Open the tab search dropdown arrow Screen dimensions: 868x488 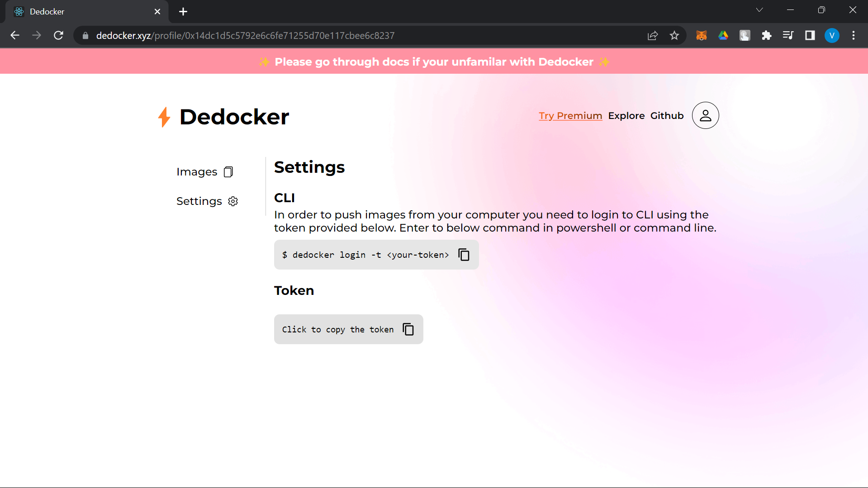pyautogui.click(x=759, y=10)
